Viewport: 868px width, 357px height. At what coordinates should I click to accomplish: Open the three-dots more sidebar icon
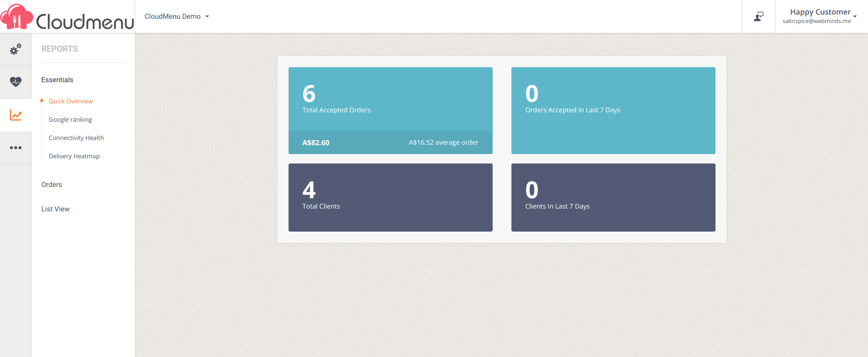[15, 147]
